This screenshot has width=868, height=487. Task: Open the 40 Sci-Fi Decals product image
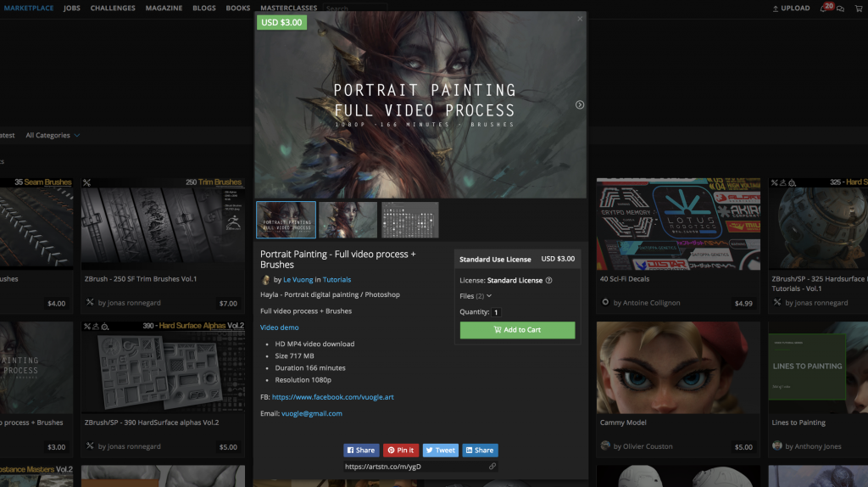(x=678, y=224)
